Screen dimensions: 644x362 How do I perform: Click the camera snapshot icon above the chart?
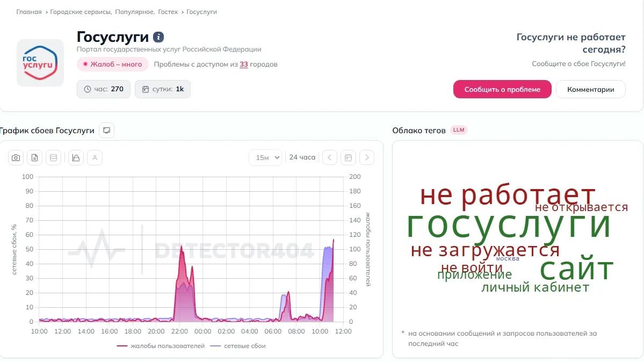tap(16, 157)
